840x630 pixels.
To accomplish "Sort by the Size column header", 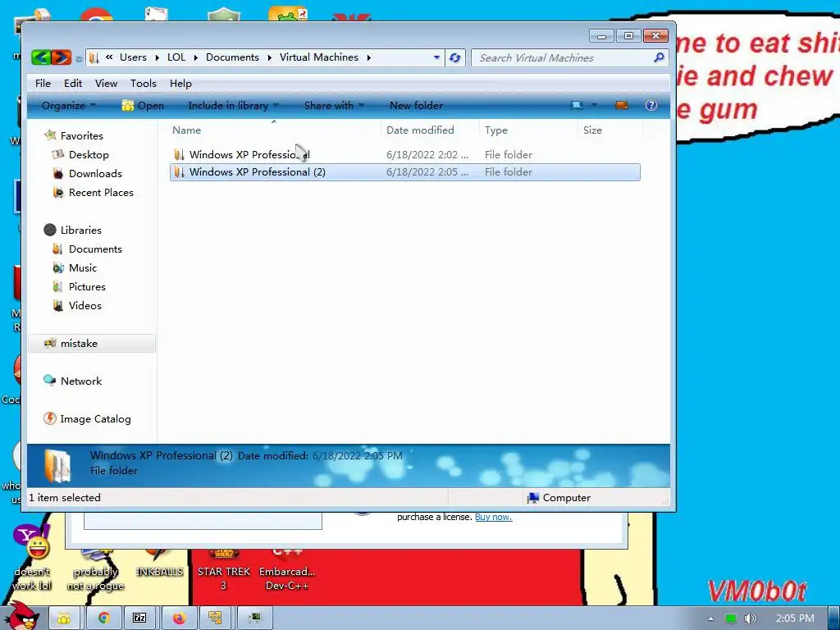I will 610,130.
